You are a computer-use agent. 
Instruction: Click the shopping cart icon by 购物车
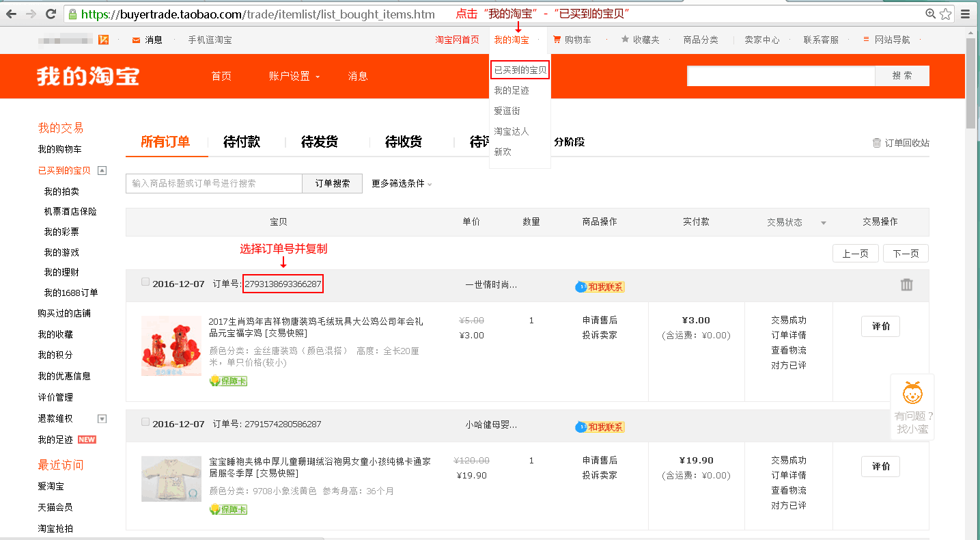(557, 40)
